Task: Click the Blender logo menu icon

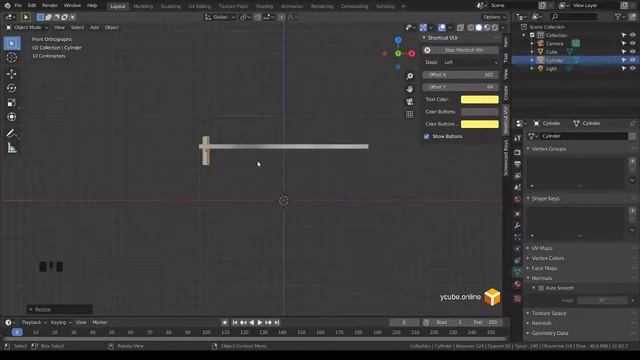Action: (7, 6)
